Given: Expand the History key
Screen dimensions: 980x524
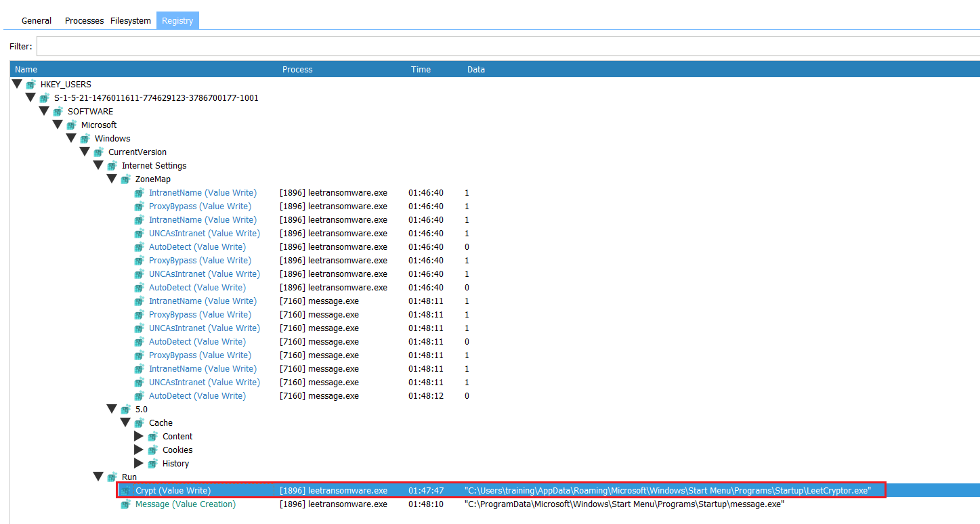Looking at the screenshot, I should point(139,463).
